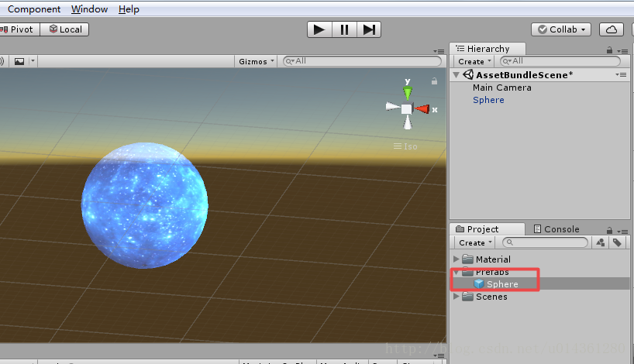The height and width of the screenshot is (364, 634).
Task: Toggle the Iso projection label
Action: point(405,146)
